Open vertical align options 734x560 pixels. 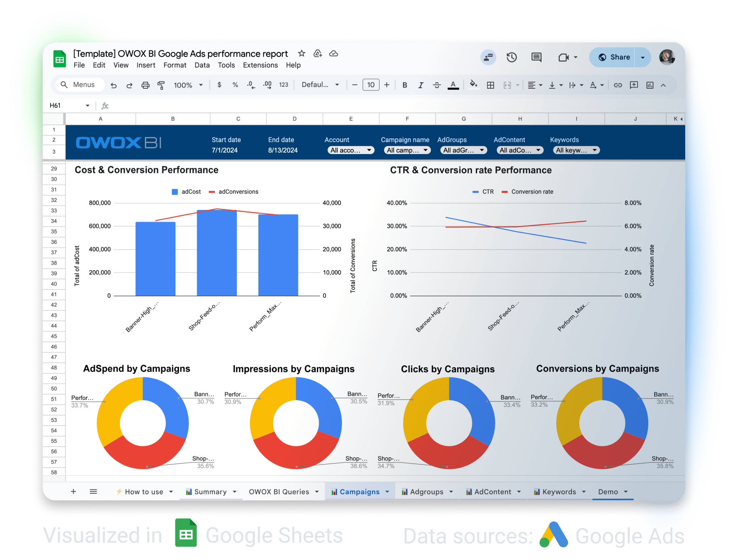pos(556,85)
